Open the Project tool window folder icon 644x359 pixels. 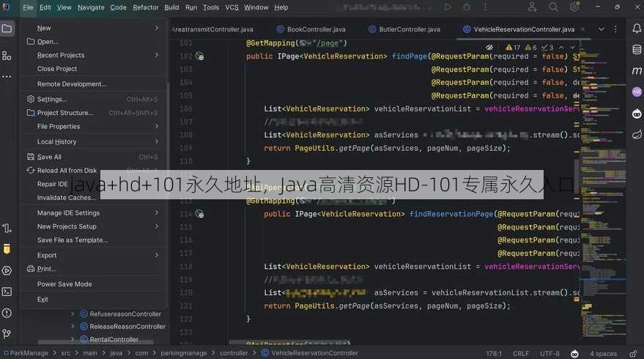point(7,29)
